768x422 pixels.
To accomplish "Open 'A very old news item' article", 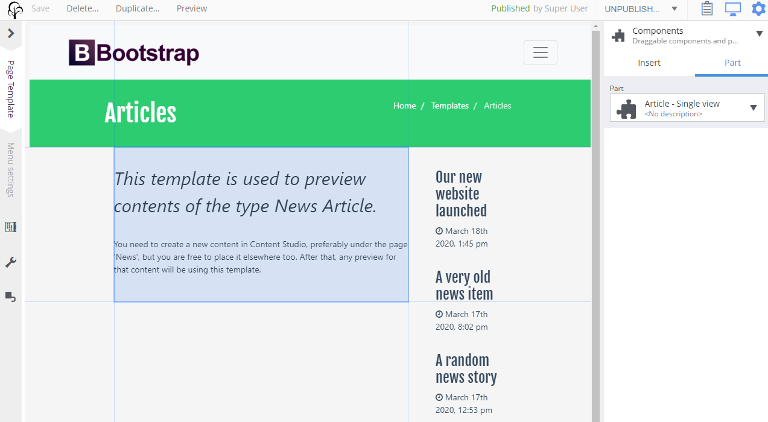I will point(464,285).
